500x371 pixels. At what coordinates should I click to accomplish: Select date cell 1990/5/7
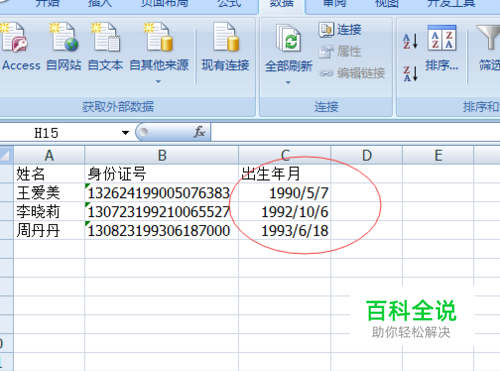point(285,192)
